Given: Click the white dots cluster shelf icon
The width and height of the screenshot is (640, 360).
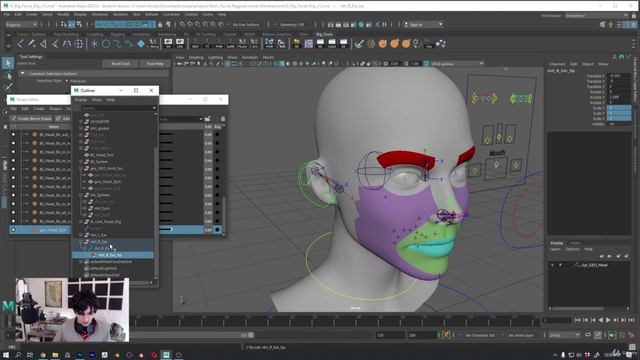Looking at the screenshot, I should pos(441,44).
